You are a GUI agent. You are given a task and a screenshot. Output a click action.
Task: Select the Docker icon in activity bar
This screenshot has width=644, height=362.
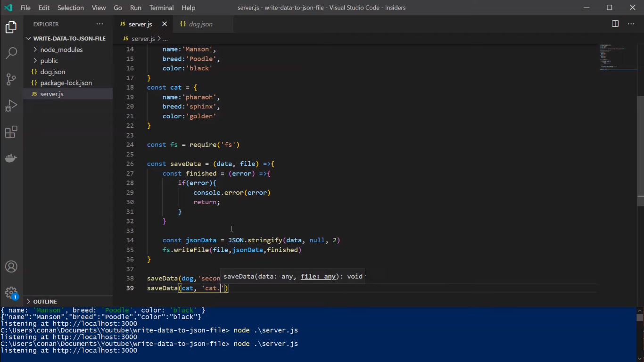click(x=11, y=158)
